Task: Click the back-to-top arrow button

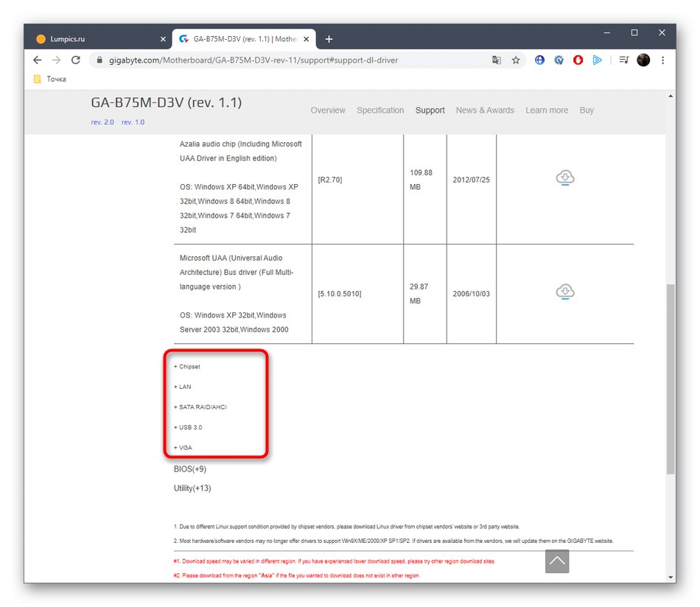Action: [557, 561]
